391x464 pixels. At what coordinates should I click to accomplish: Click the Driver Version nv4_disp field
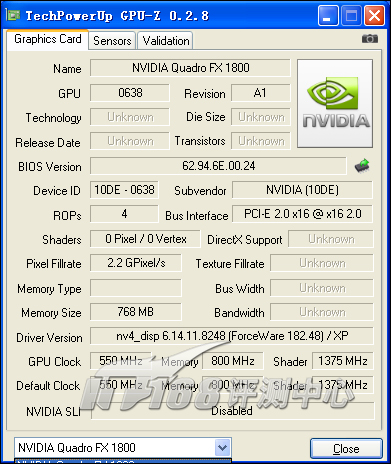[x=232, y=336]
